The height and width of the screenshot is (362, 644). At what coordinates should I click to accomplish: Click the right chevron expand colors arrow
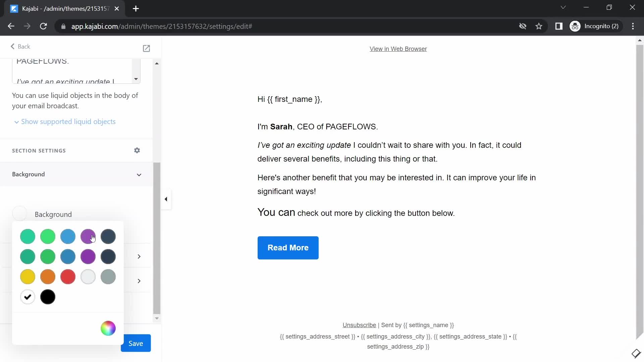pos(139,256)
